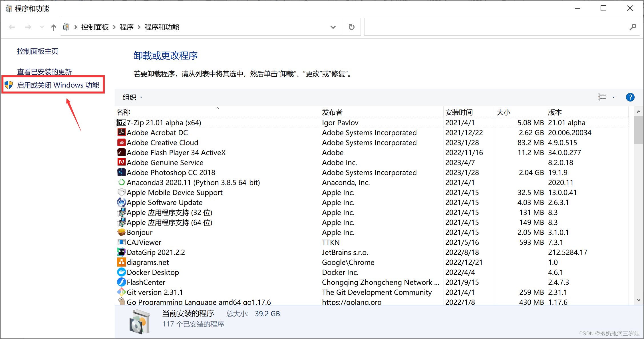The height and width of the screenshot is (339, 644).
Task: Click the diagrams.net orange icon
Action: click(x=122, y=262)
